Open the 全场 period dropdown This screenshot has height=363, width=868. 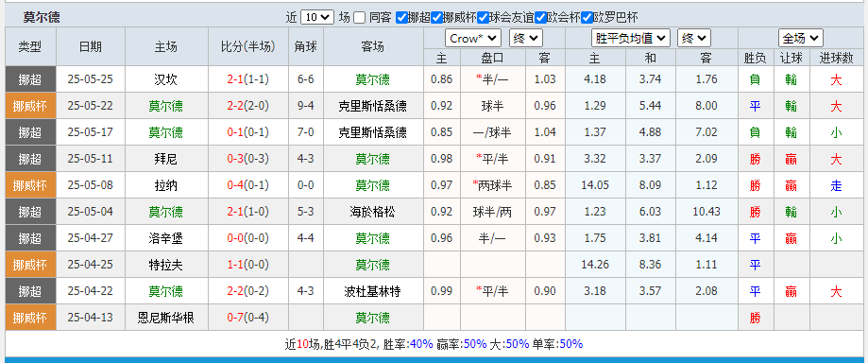click(800, 38)
